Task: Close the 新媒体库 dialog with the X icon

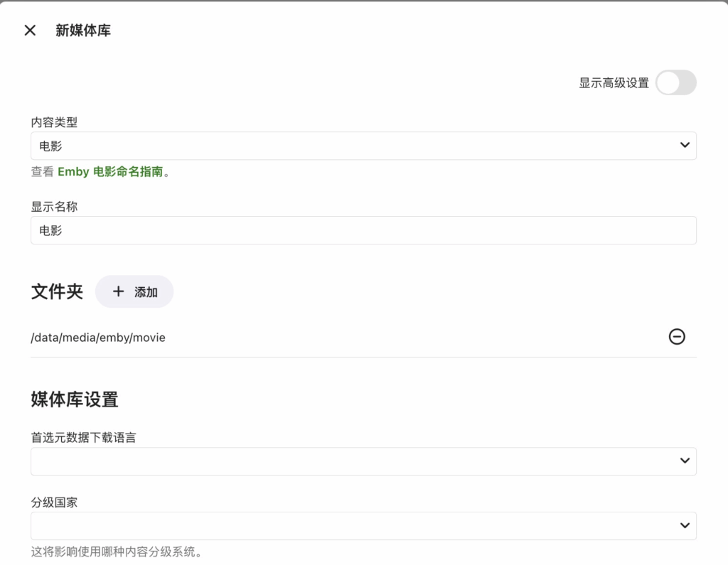Action: click(x=30, y=30)
